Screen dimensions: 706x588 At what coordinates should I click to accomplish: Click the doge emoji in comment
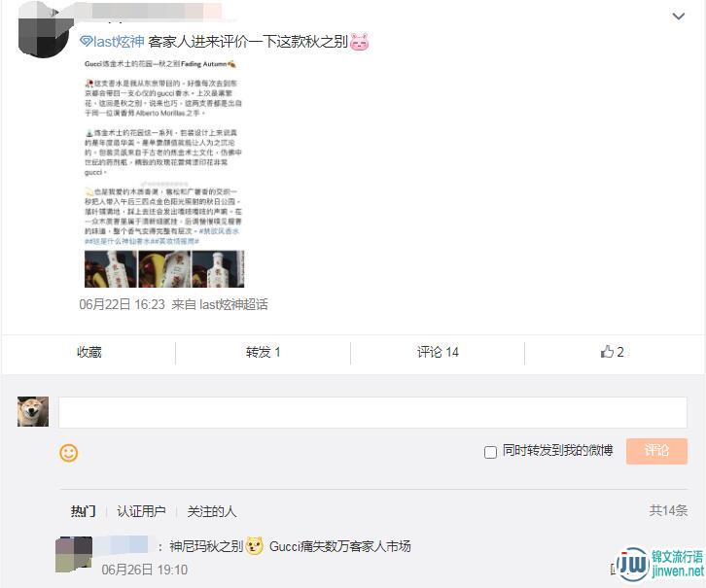pyautogui.click(x=255, y=545)
